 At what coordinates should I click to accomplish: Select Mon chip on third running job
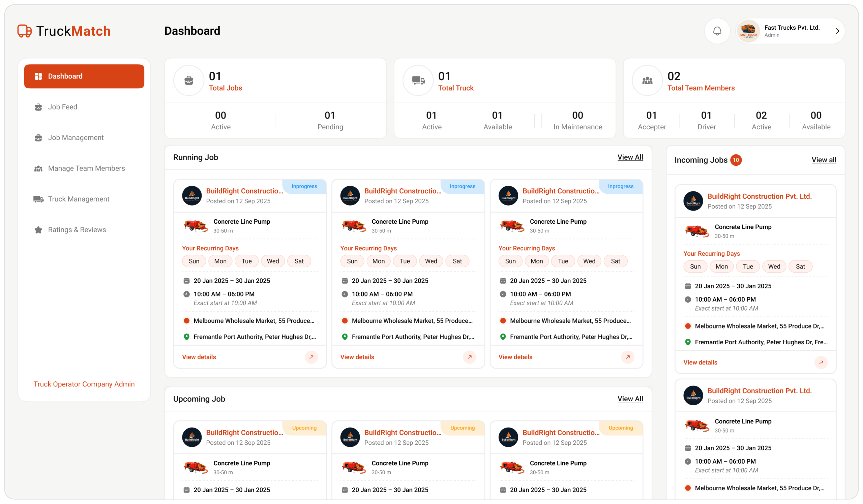point(537,261)
